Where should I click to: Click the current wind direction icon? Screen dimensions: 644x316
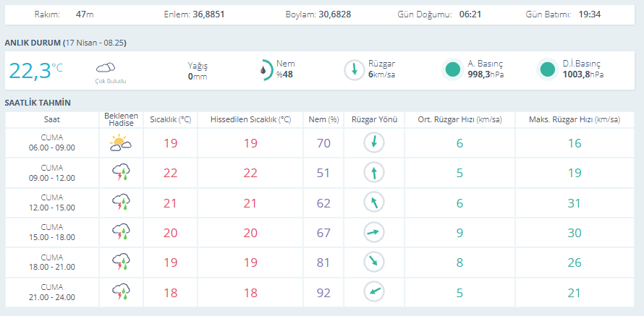click(354, 70)
